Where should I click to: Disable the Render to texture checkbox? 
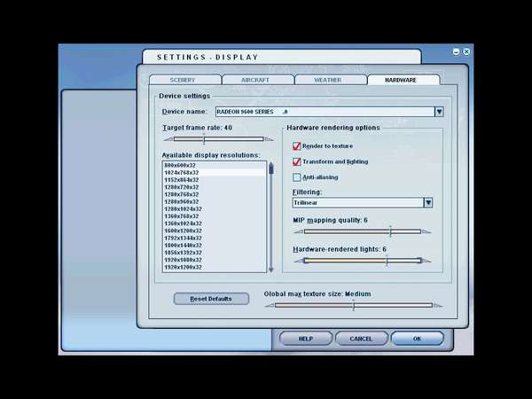[296, 146]
